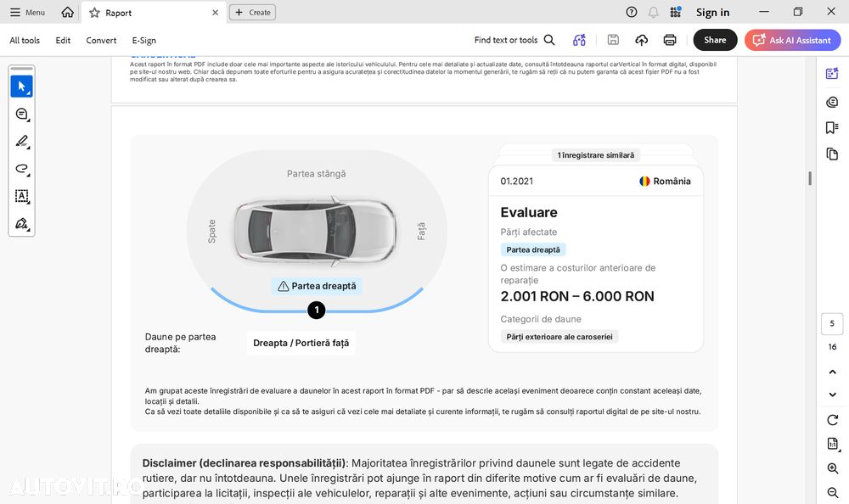Click the upload to cloud icon
Viewport: 849px width, 504px height.
pyautogui.click(x=642, y=40)
